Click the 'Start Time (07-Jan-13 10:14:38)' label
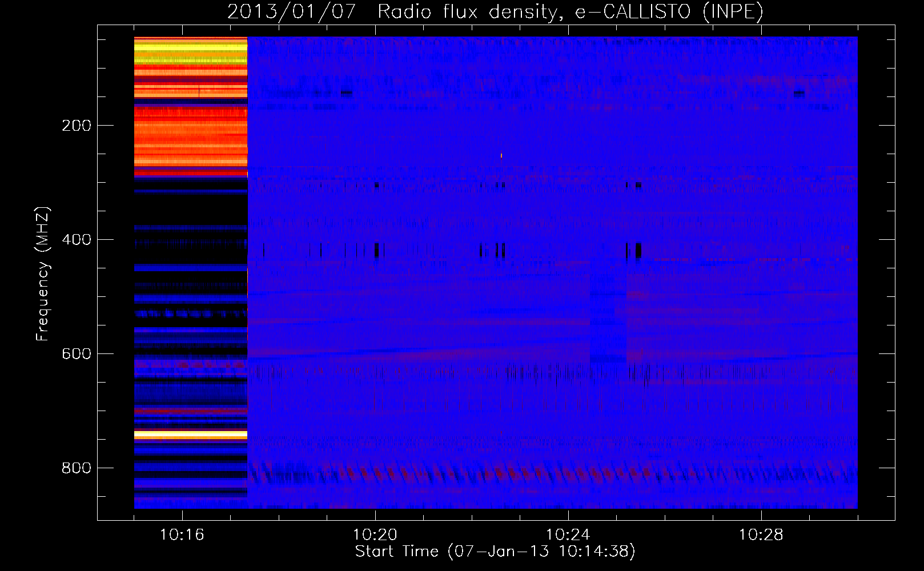Viewport: 924px width, 571px height. point(495,552)
